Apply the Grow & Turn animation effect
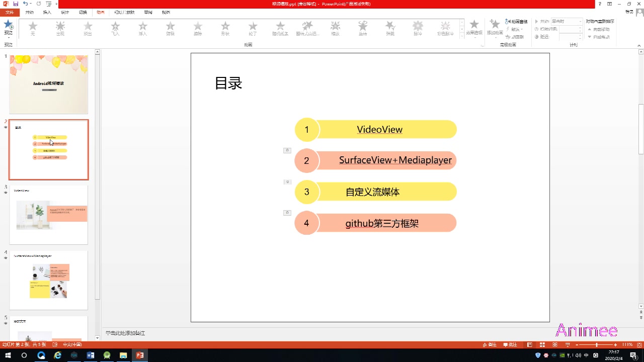Viewport: 644px width, 362px height. 308,28
